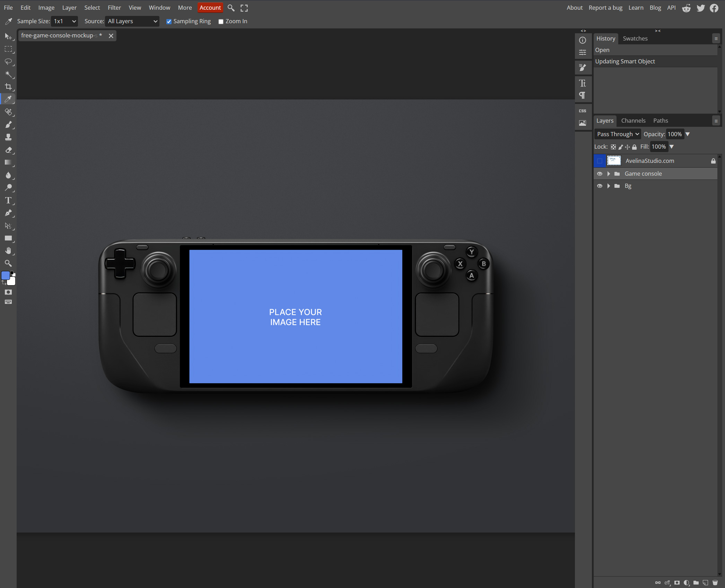
Task: Expand the Bg folder layer
Action: (x=609, y=186)
